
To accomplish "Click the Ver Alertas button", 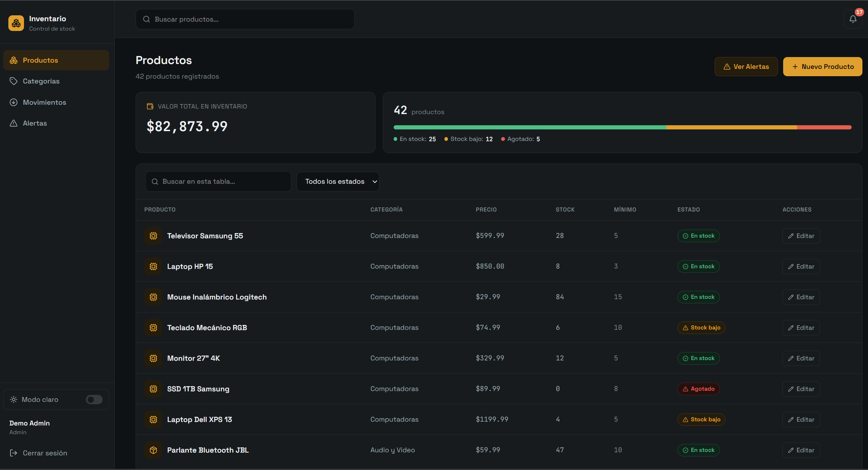I will [746, 66].
